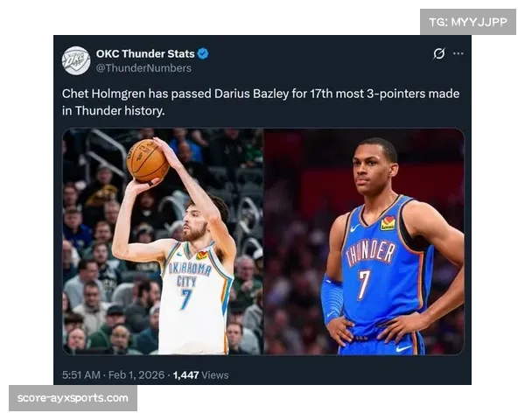Open the @ThunderNumbers handle link
The width and height of the screenshot is (525, 420).
pos(143,68)
